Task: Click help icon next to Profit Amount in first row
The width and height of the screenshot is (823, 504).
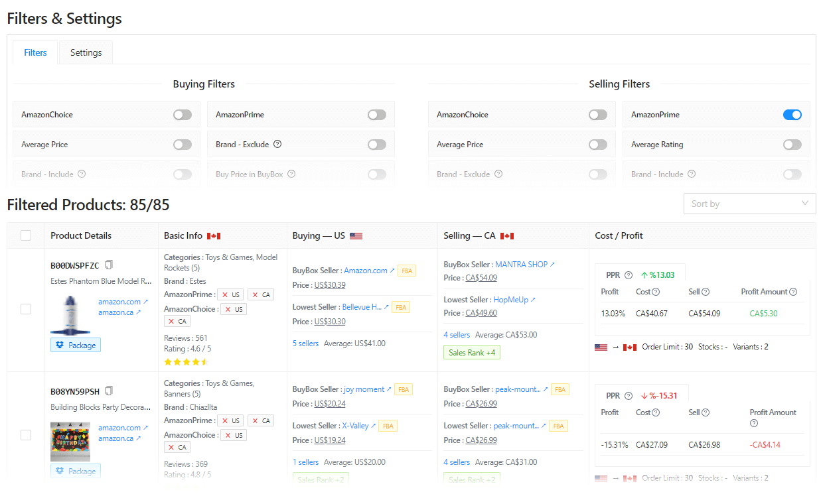Action: [x=793, y=292]
